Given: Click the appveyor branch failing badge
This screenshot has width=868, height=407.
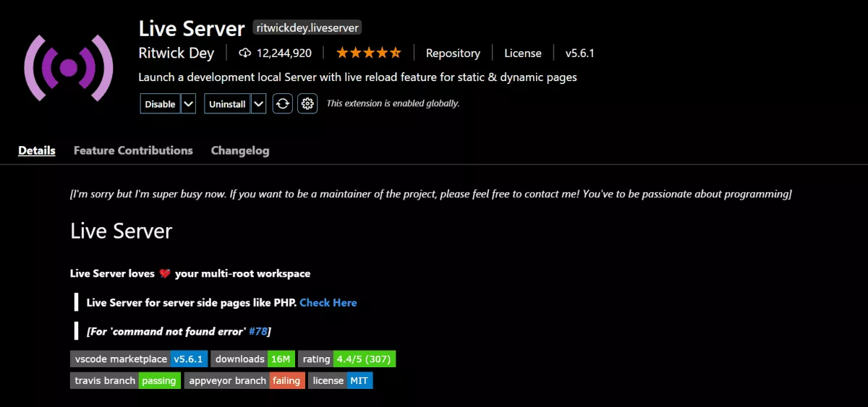Looking at the screenshot, I should pyautogui.click(x=244, y=380).
